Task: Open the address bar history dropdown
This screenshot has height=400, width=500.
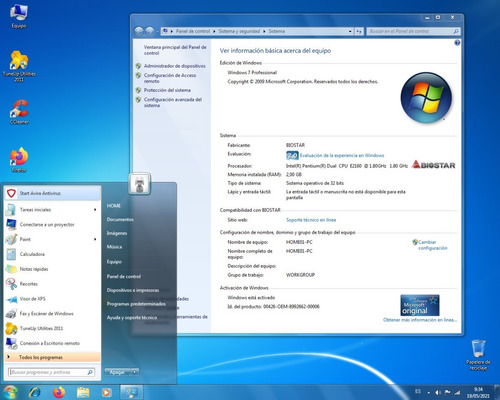Action: click(x=350, y=31)
